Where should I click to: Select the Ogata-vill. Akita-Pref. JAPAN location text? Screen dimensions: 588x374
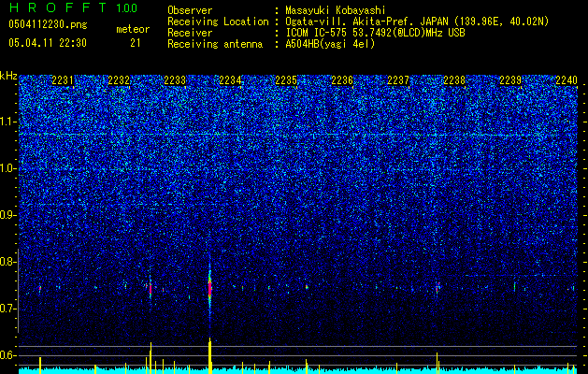pos(417,22)
